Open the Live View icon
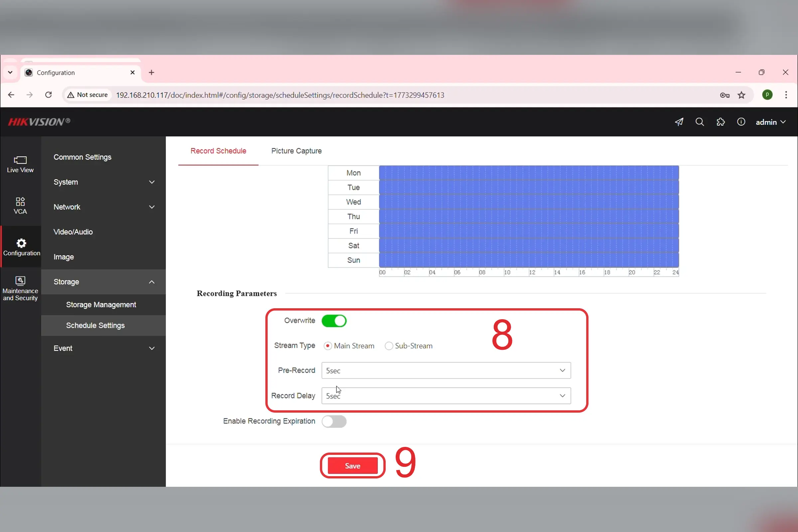Image resolution: width=798 pixels, height=532 pixels. tap(20, 164)
